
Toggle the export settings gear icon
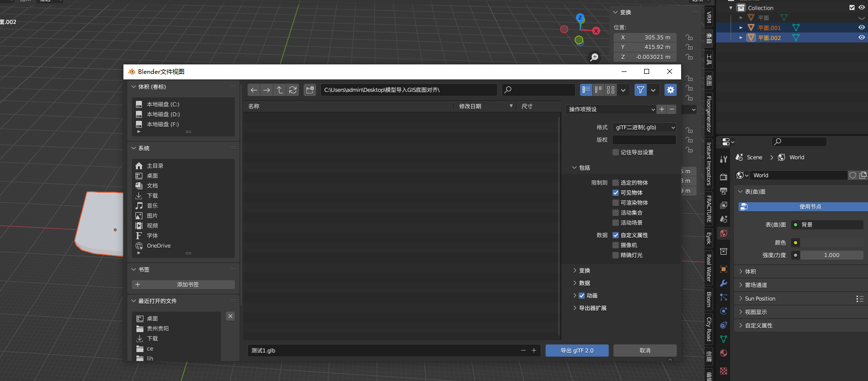click(670, 90)
